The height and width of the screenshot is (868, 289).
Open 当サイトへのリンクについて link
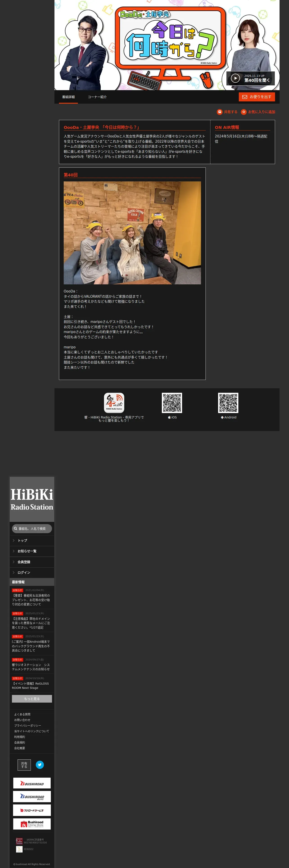tap(32, 731)
